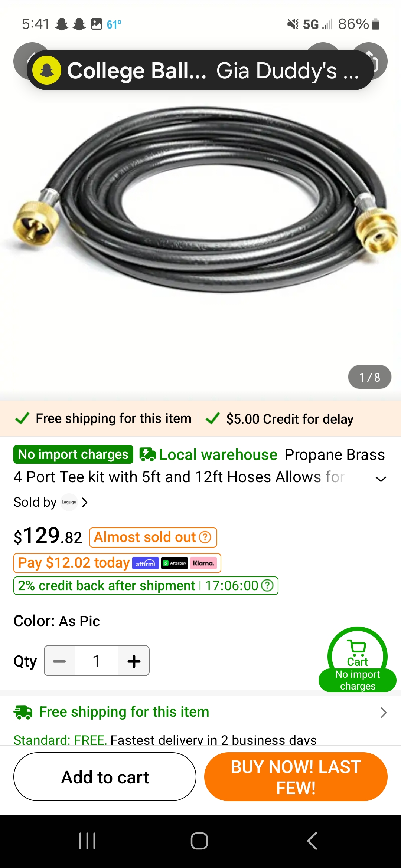Tap the quantity number field
Image resolution: width=401 pixels, height=868 pixels.
pyautogui.click(x=97, y=661)
